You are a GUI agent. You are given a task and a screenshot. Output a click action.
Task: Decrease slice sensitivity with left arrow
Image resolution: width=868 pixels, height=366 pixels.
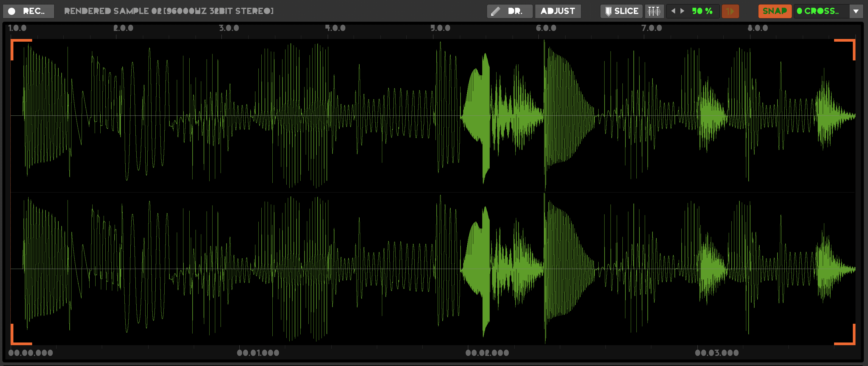click(673, 11)
